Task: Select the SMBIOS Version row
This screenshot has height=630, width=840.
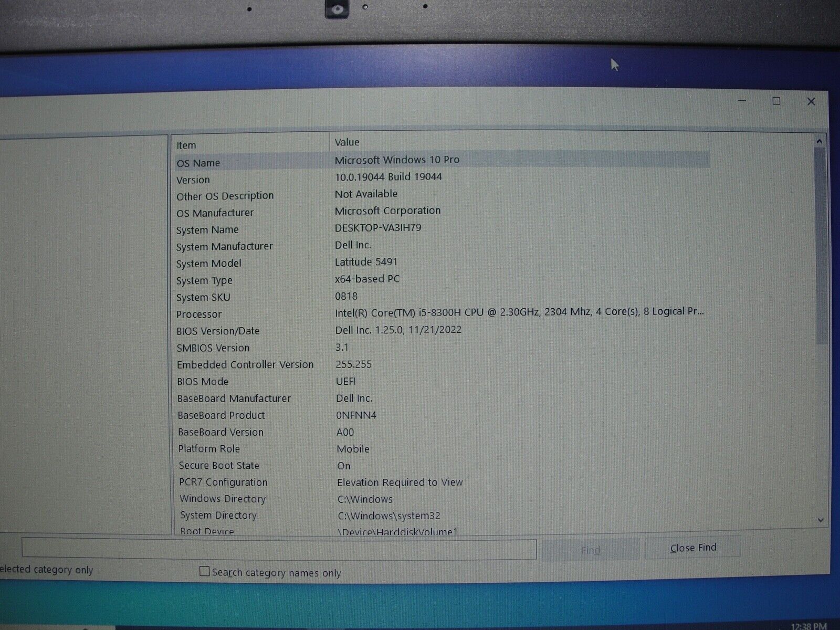Action: 442,348
